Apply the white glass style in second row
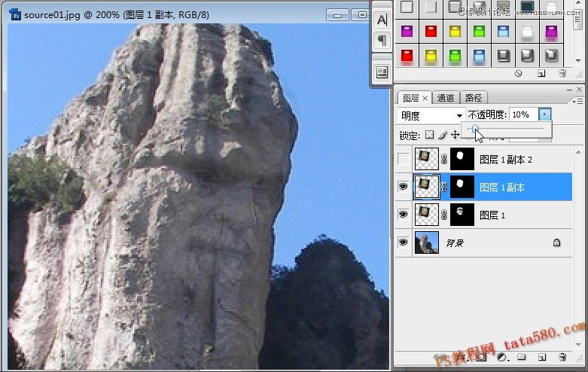This screenshot has width=588, height=372. pyautogui.click(x=527, y=31)
